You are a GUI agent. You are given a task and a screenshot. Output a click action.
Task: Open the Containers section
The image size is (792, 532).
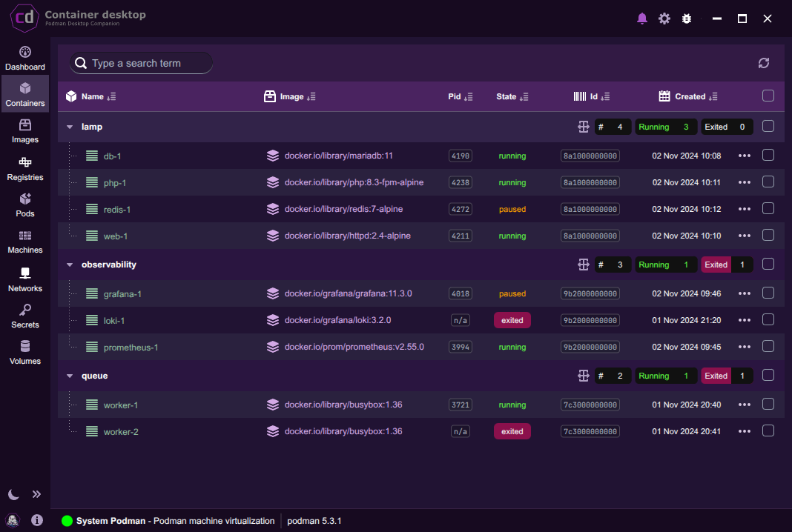point(24,94)
